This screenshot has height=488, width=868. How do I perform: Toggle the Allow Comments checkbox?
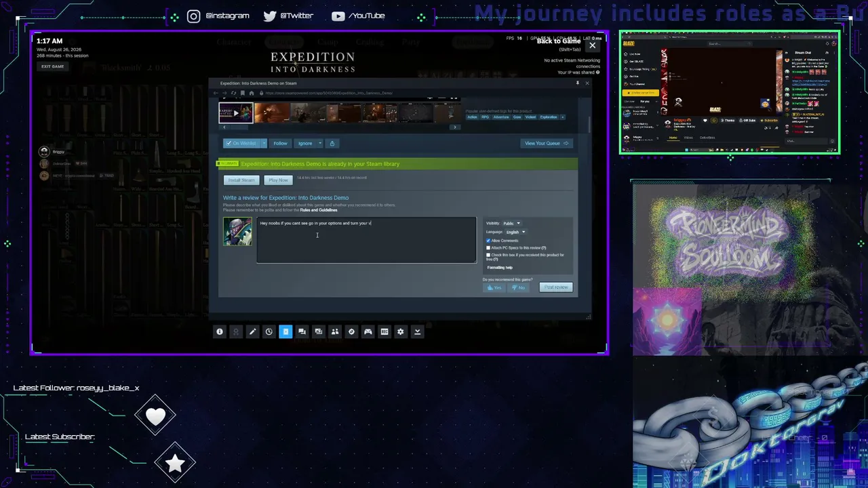(x=488, y=241)
